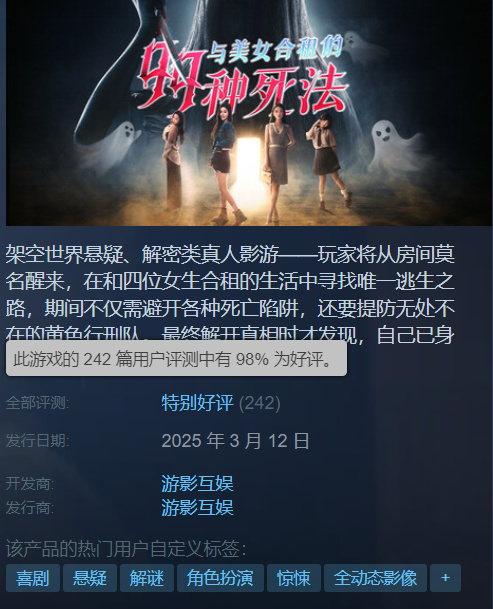
Task: Click the 该产品的热门用户自定义标签 heading
Action: click(126, 548)
